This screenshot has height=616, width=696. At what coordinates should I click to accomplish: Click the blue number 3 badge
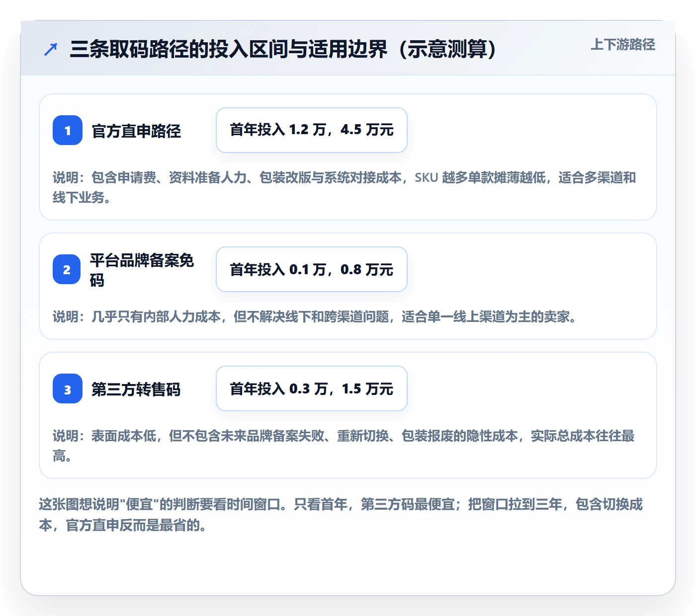68,388
